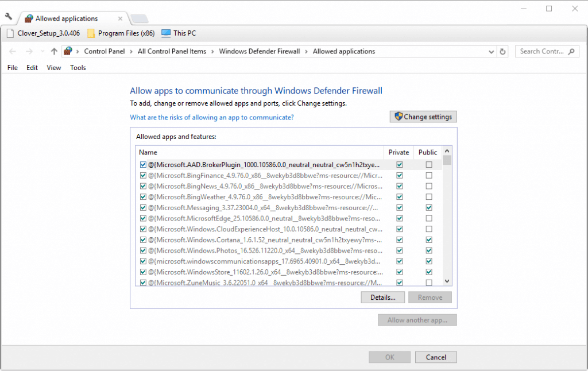Click the Public column header
The width and height of the screenshot is (588, 371).
[428, 152]
